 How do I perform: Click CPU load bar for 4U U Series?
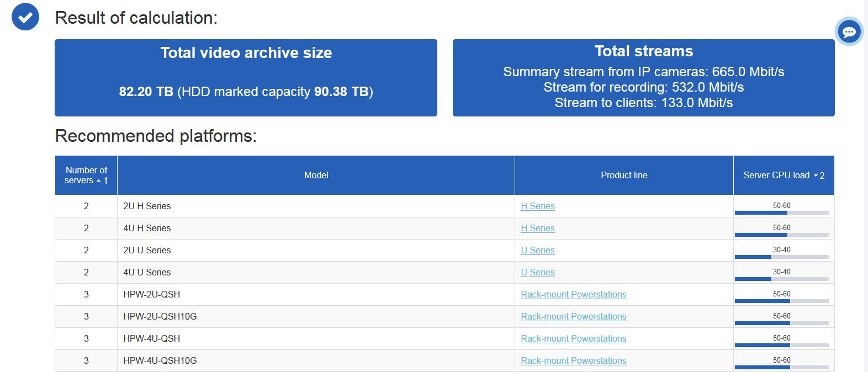[782, 279]
